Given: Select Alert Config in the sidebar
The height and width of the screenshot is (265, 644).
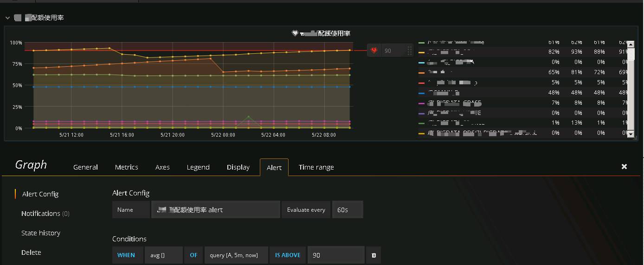Looking at the screenshot, I should [40, 194].
